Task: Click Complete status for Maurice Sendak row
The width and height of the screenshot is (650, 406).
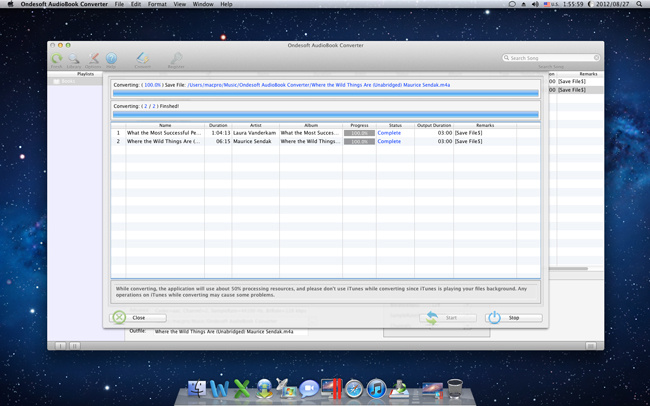Action: [389, 141]
